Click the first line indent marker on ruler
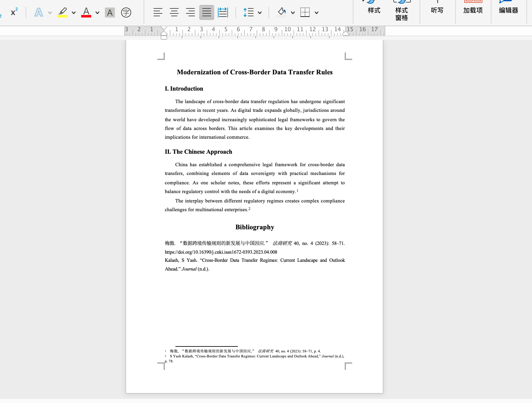The image size is (532, 403). click(x=164, y=28)
